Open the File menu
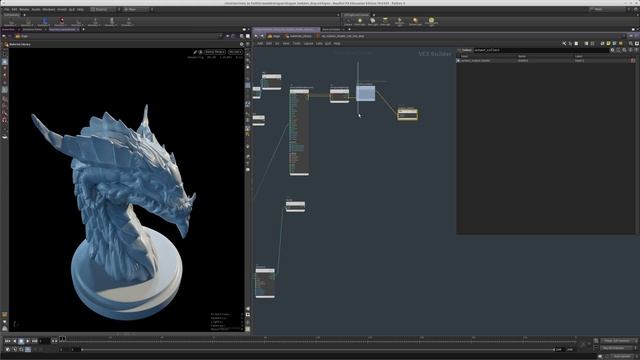 (x=6, y=9)
